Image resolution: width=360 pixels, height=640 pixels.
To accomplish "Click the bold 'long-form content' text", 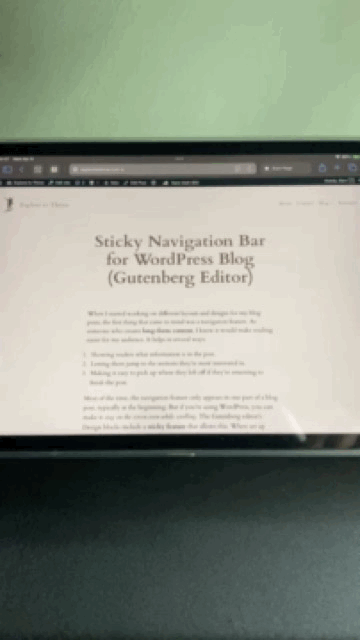I will 168,330.
